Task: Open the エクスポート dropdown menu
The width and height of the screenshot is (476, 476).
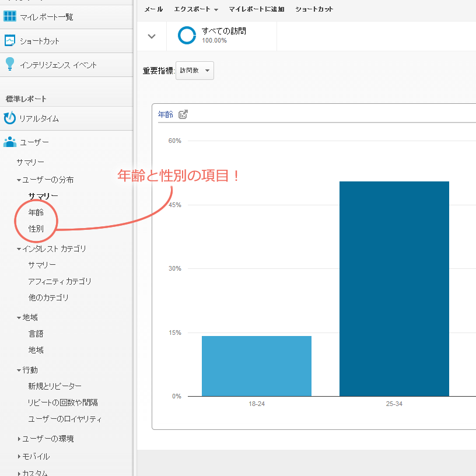Action: pyautogui.click(x=196, y=9)
